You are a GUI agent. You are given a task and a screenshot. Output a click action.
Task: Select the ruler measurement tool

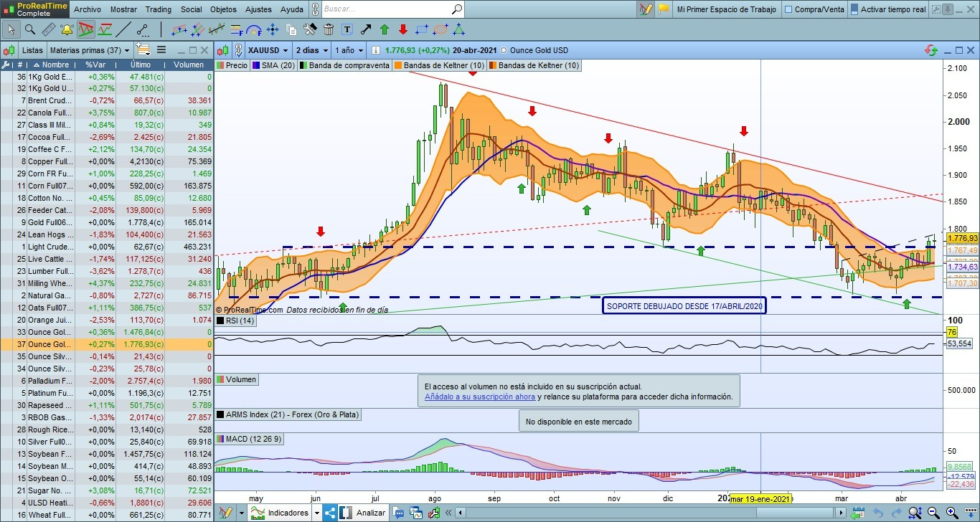pos(48,30)
